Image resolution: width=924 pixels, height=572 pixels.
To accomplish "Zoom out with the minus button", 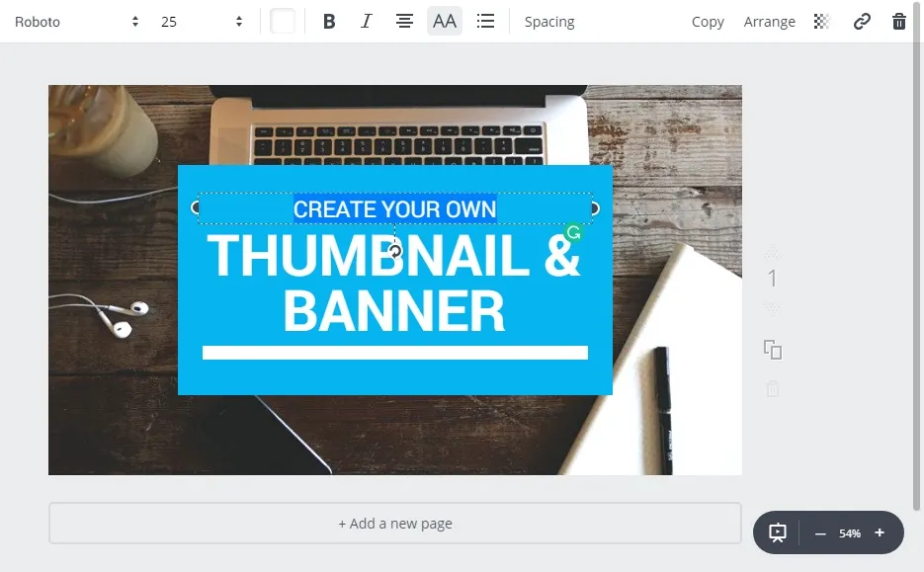I will (x=820, y=533).
